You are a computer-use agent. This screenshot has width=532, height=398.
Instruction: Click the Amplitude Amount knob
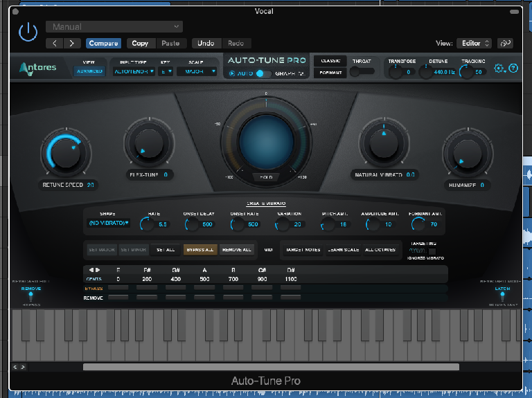click(x=373, y=224)
